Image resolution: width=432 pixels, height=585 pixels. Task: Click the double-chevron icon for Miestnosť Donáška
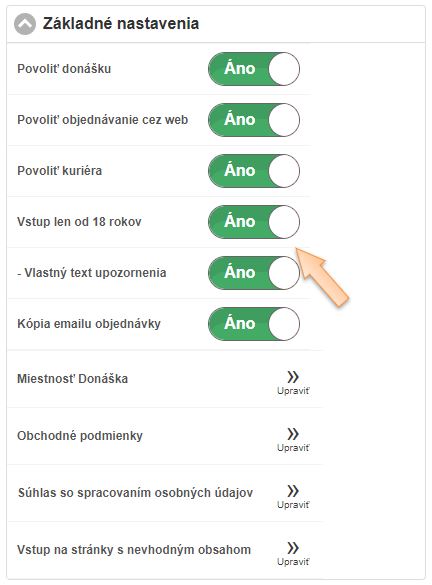click(x=293, y=377)
